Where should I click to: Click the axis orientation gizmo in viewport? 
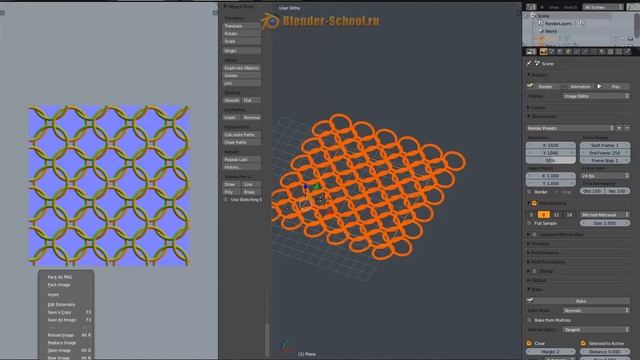click(x=286, y=346)
